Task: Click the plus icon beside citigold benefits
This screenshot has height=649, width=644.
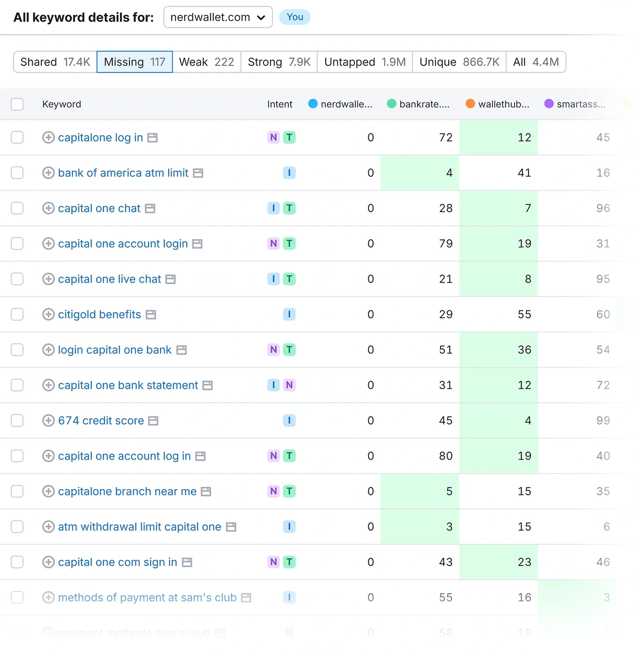Action: coord(48,314)
